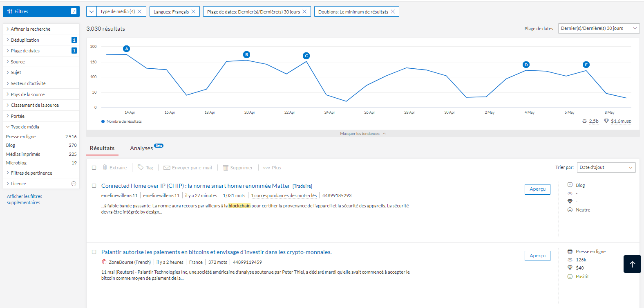Expand the Déduplication filter
Screen dimensions: 644x308
[41, 40]
